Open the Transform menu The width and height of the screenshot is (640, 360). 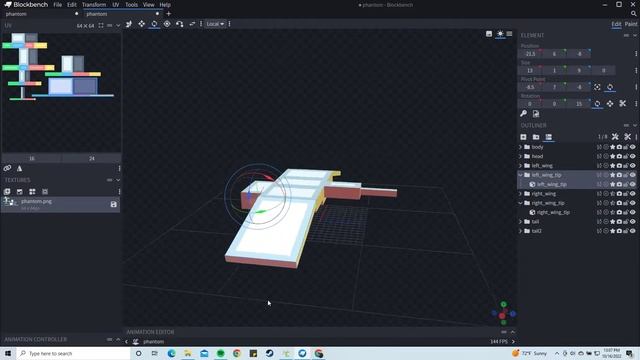pyautogui.click(x=94, y=5)
